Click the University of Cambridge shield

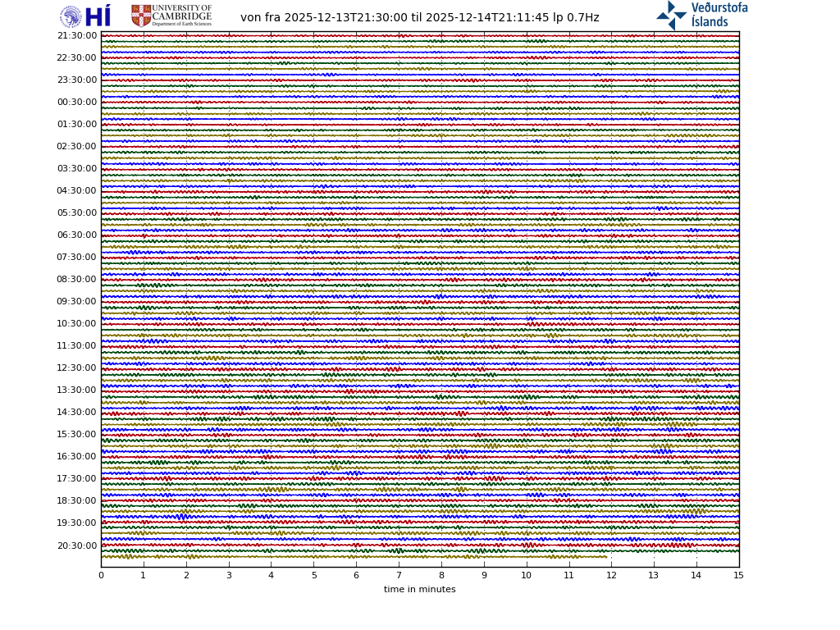tap(141, 16)
